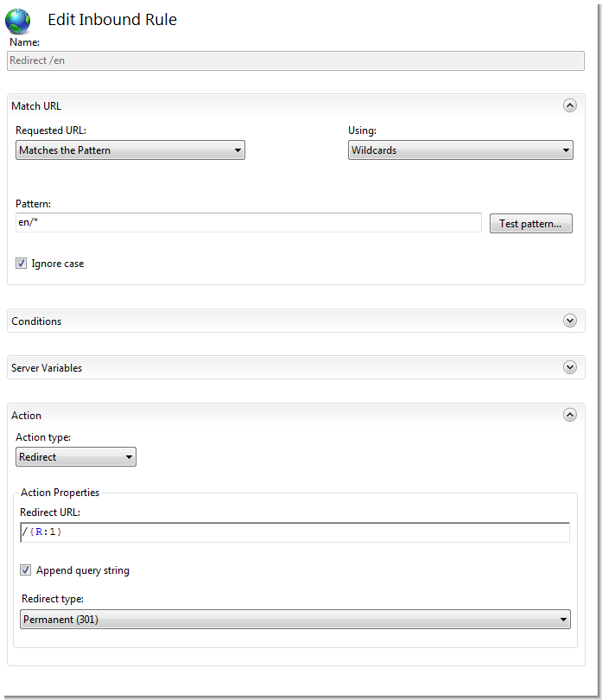Open the Using dropdown set to Wildcards
This screenshot has width=602, height=700.
coord(460,150)
